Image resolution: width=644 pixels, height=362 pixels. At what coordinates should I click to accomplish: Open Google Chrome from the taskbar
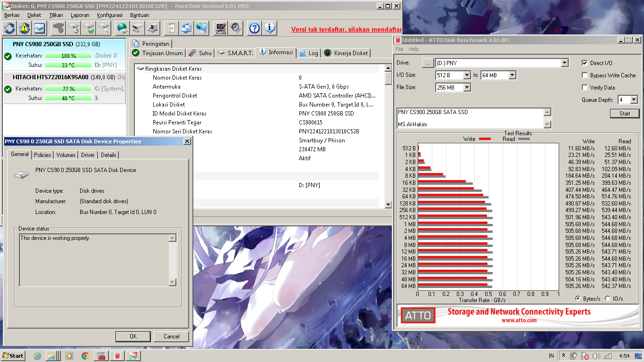(x=85, y=356)
